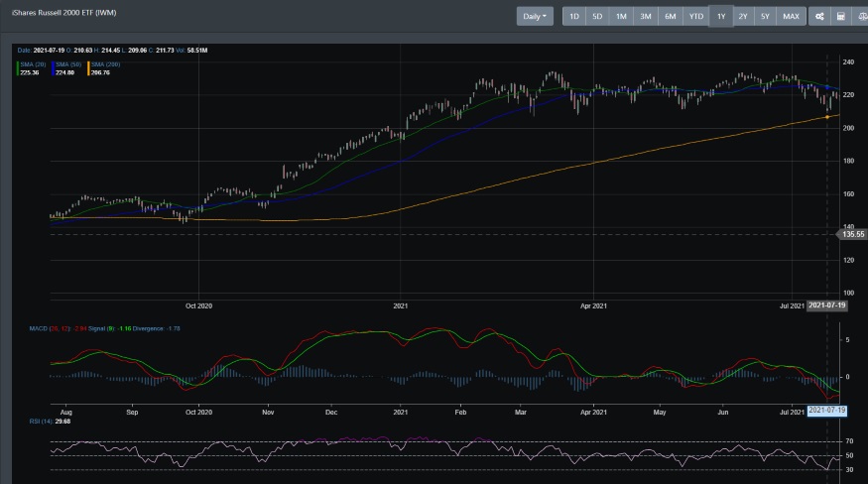Select the 5D time range

[x=597, y=16]
